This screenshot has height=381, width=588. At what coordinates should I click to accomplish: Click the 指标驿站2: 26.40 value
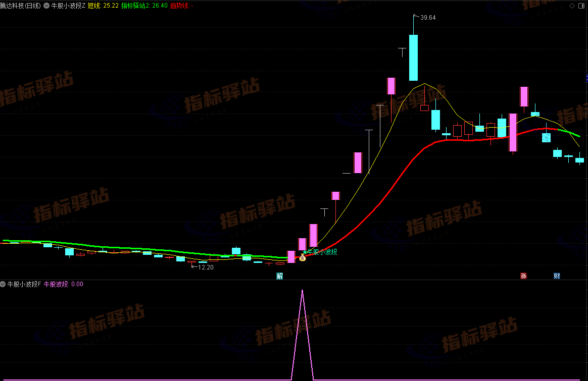click(144, 6)
